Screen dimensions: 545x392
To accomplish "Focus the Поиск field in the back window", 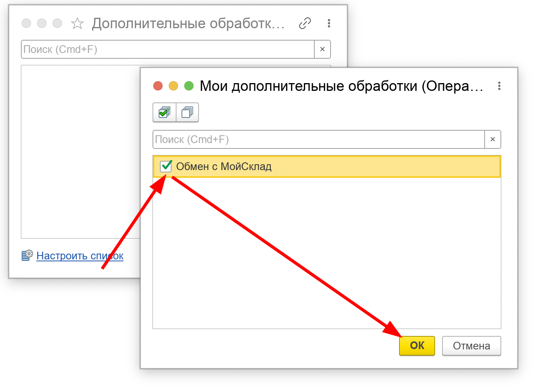I will click(168, 49).
